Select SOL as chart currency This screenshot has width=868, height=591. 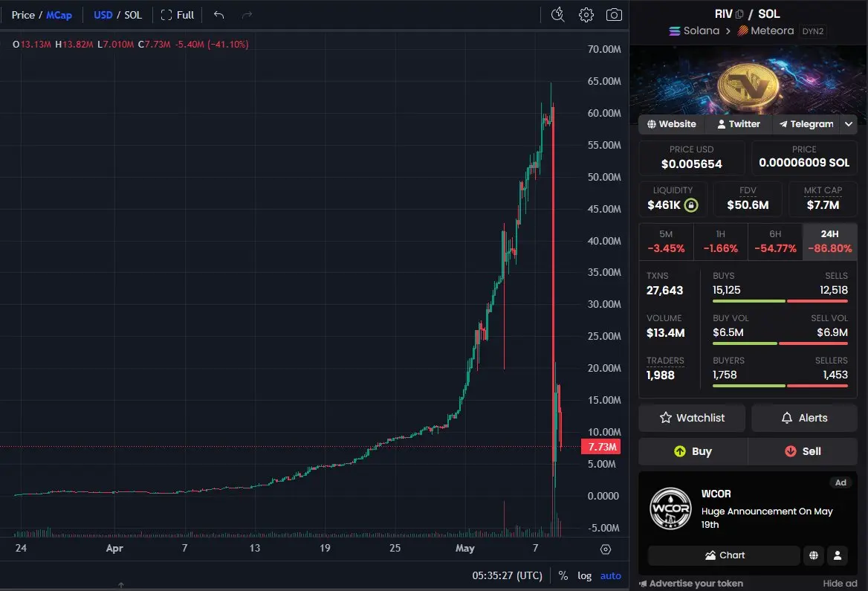[133, 15]
